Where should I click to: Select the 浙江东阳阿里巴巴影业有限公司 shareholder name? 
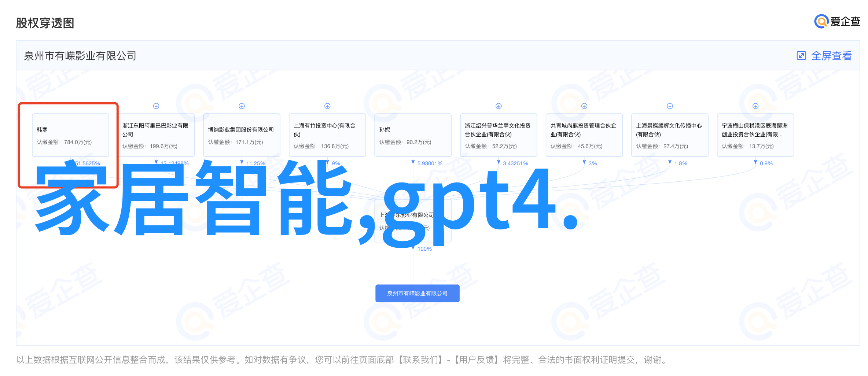(155, 130)
